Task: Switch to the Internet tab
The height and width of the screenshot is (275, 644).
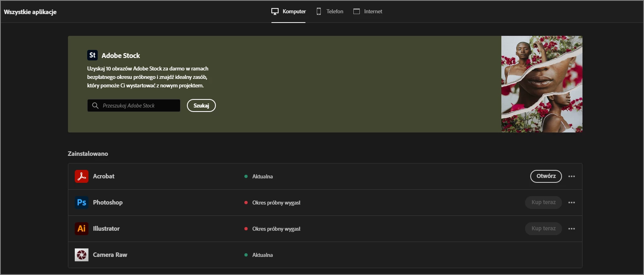Action: 368,11
